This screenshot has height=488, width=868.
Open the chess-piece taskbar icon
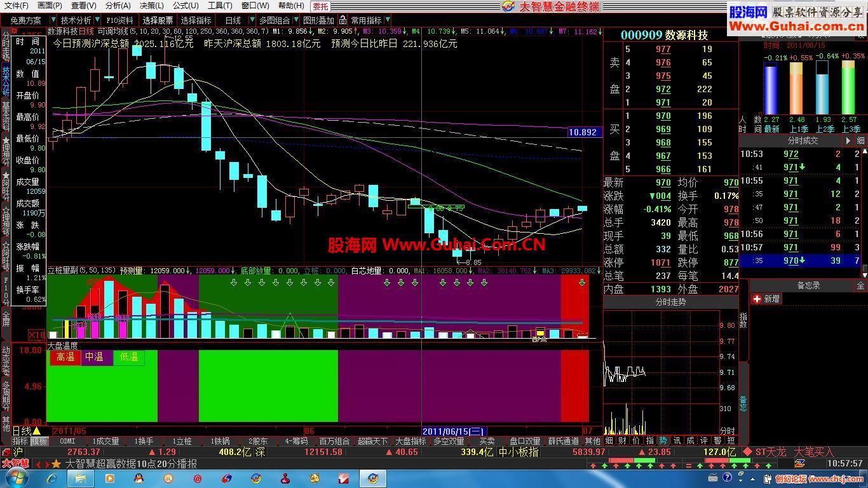[285, 478]
